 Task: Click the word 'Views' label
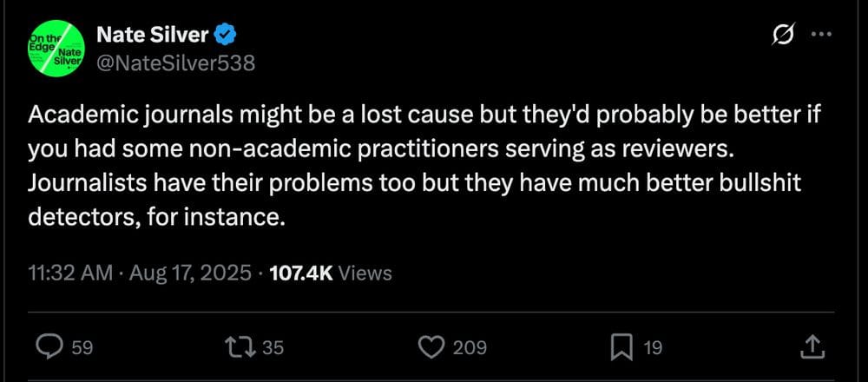(x=365, y=273)
